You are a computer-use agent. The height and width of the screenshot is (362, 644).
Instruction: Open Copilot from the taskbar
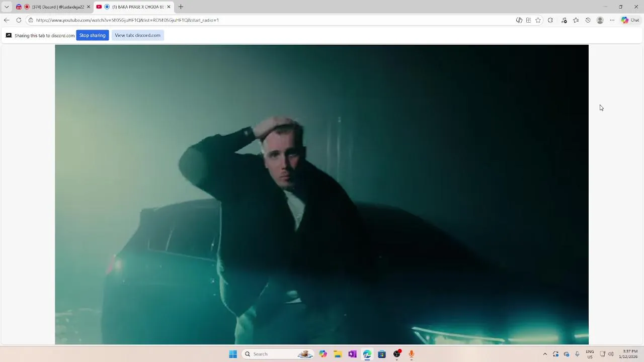click(x=323, y=354)
